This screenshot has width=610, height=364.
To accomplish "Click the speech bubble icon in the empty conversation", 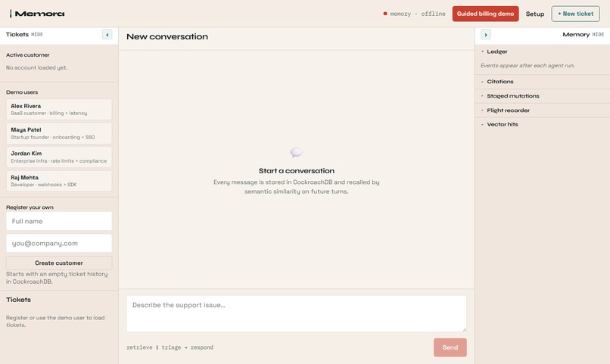I will 296,152.
